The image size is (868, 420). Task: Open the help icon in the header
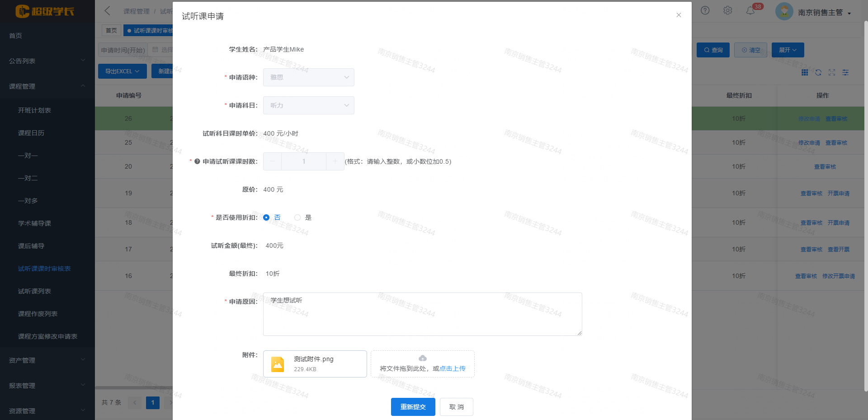tap(705, 10)
